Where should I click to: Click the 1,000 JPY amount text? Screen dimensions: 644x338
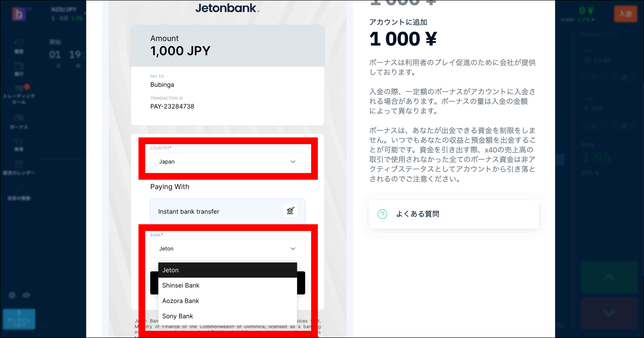coord(180,51)
